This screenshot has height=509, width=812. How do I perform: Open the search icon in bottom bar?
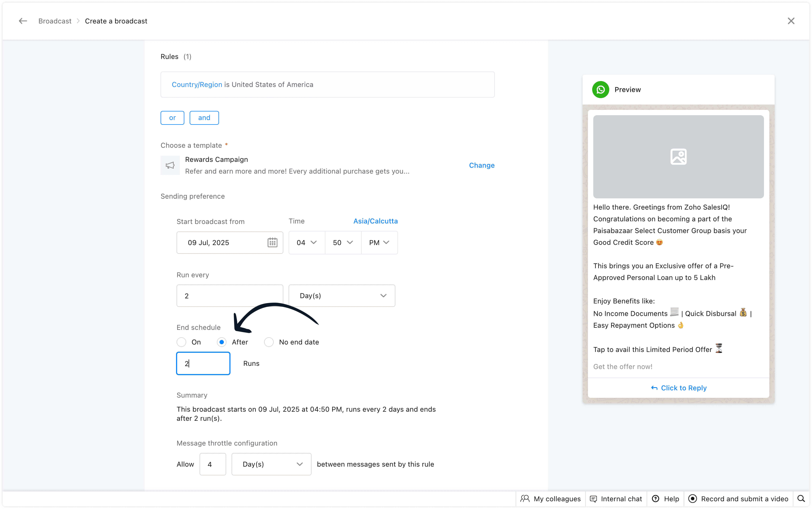801,499
